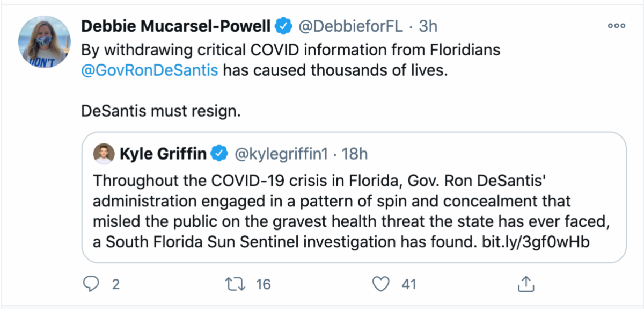Click the @DebbieforFL handle
Screen dimensions: 644x309
[350, 25]
